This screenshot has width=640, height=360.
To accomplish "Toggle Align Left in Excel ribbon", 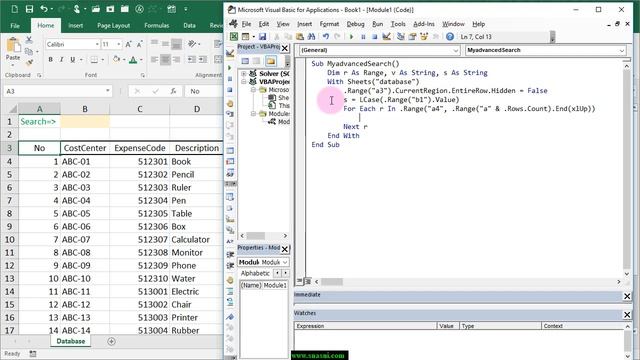I will pyautogui.click(x=154, y=60).
